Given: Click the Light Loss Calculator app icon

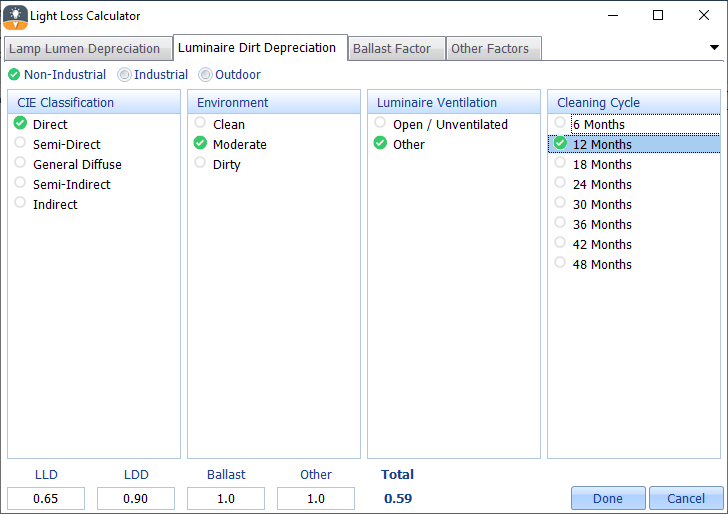Looking at the screenshot, I should click(x=15, y=17).
